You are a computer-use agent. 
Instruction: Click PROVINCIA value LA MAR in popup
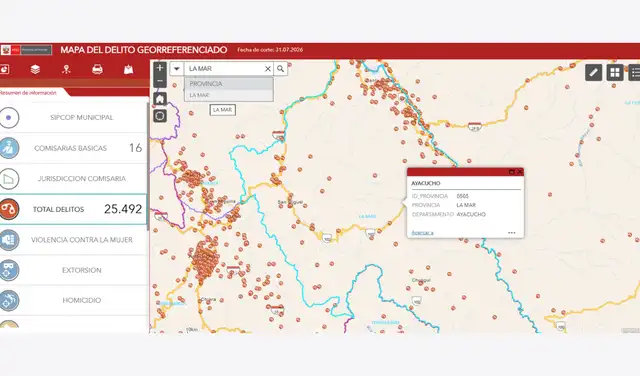pos(466,205)
